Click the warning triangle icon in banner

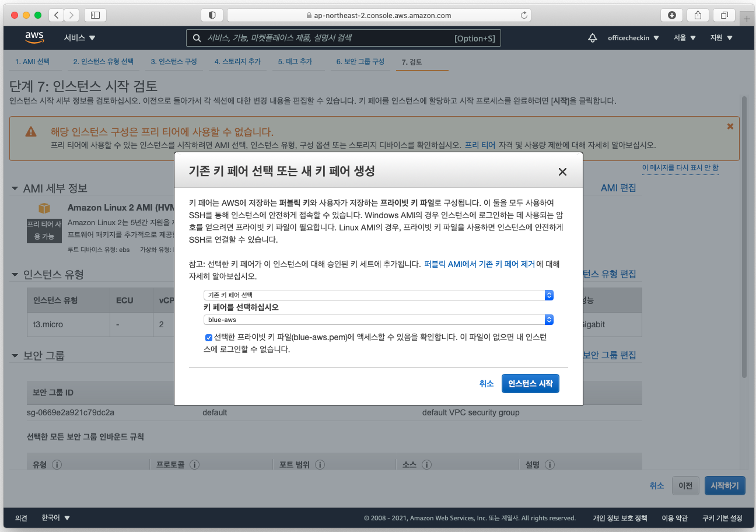coord(31,132)
